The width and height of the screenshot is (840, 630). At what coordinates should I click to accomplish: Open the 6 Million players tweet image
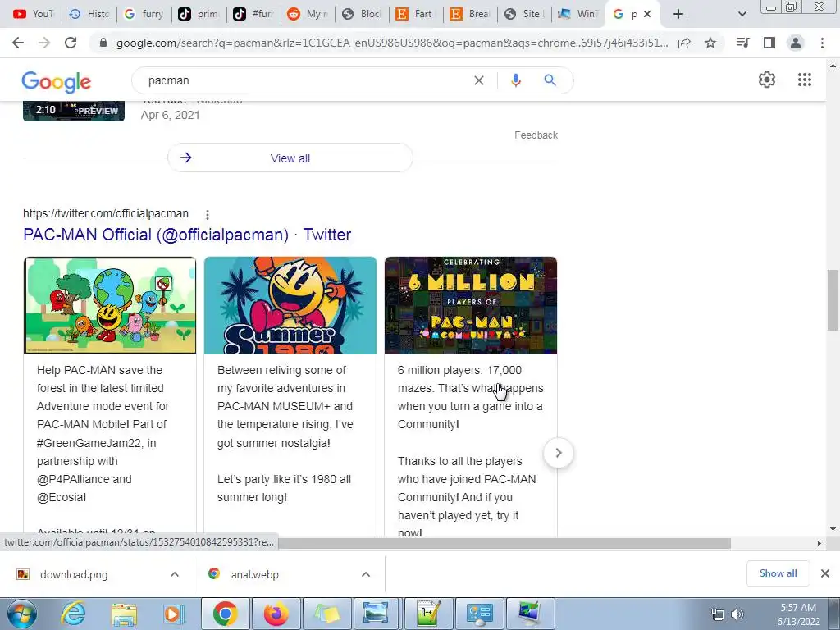(471, 305)
